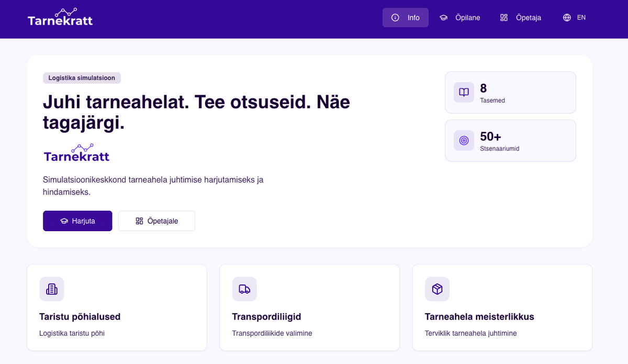This screenshot has width=628, height=364.
Task: Click the Tarnekratt logo below the headline
Action: pyautogui.click(x=76, y=153)
